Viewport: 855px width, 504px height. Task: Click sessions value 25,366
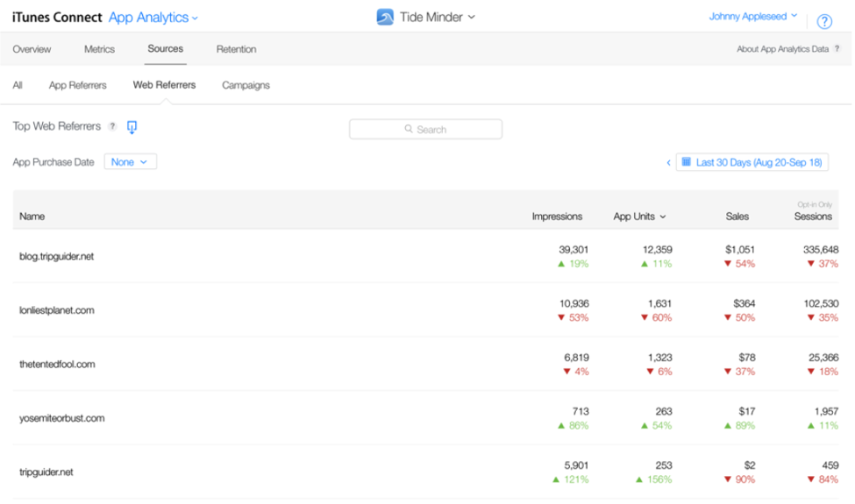coord(823,358)
